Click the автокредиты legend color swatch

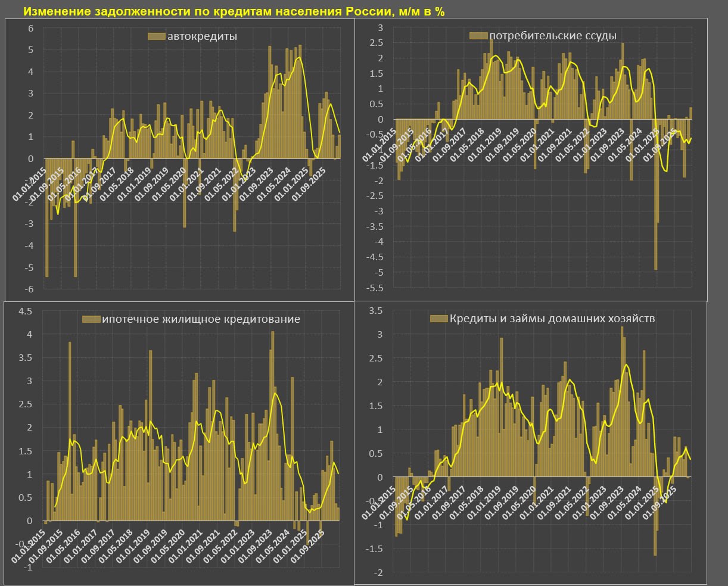(156, 37)
